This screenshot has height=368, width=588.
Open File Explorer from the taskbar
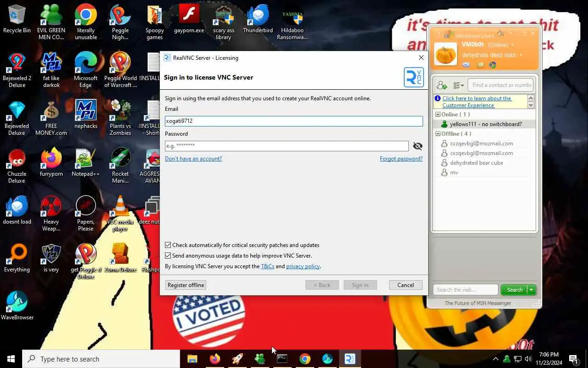click(192, 359)
